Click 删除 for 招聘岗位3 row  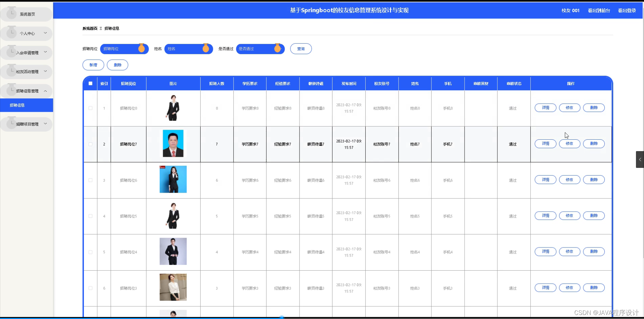(594, 288)
